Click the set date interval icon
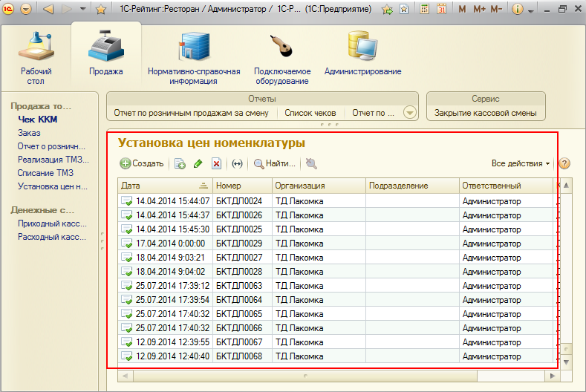The width and height of the screenshot is (586, 392). pos(237,163)
